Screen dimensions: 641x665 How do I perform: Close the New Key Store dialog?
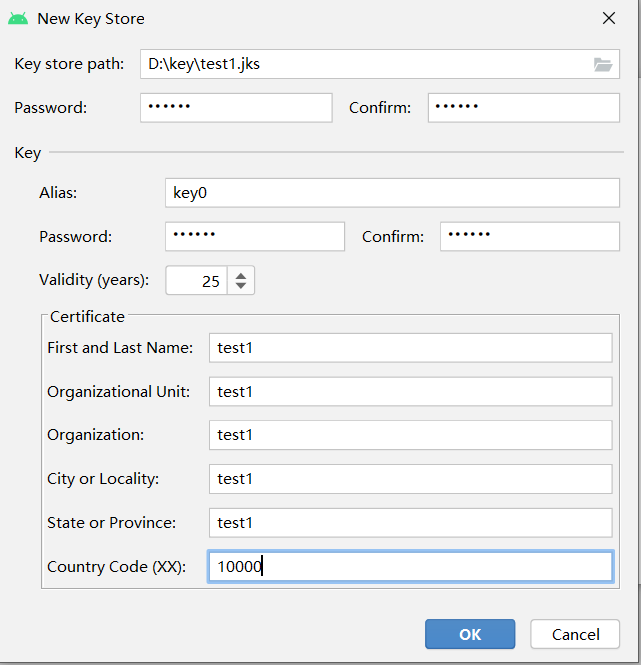coord(609,18)
